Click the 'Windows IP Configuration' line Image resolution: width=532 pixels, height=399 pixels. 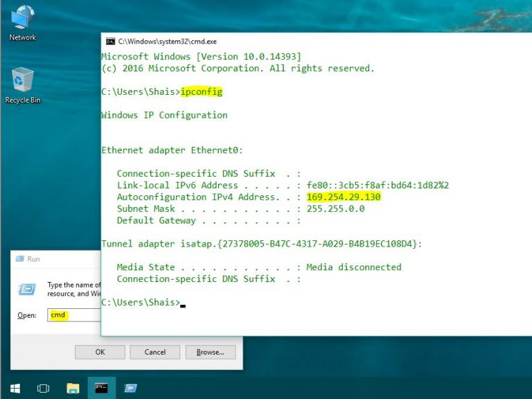click(x=165, y=115)
